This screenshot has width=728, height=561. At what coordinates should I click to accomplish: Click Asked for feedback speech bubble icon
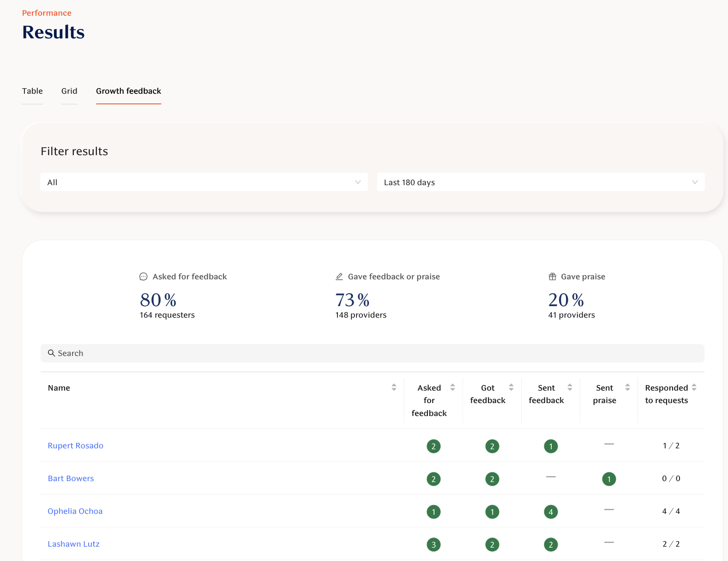coord(144,277)
